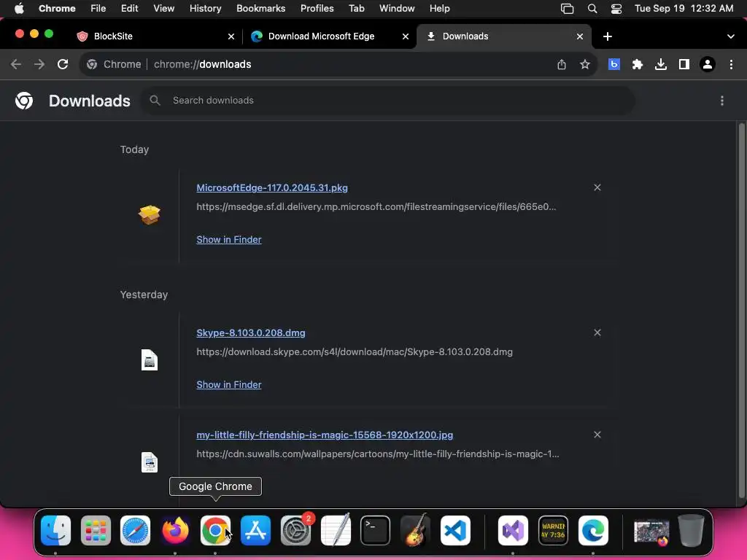Open Launchpad from the Dock
The height and width of the screenshot is (560, 747).
[96, 531]
